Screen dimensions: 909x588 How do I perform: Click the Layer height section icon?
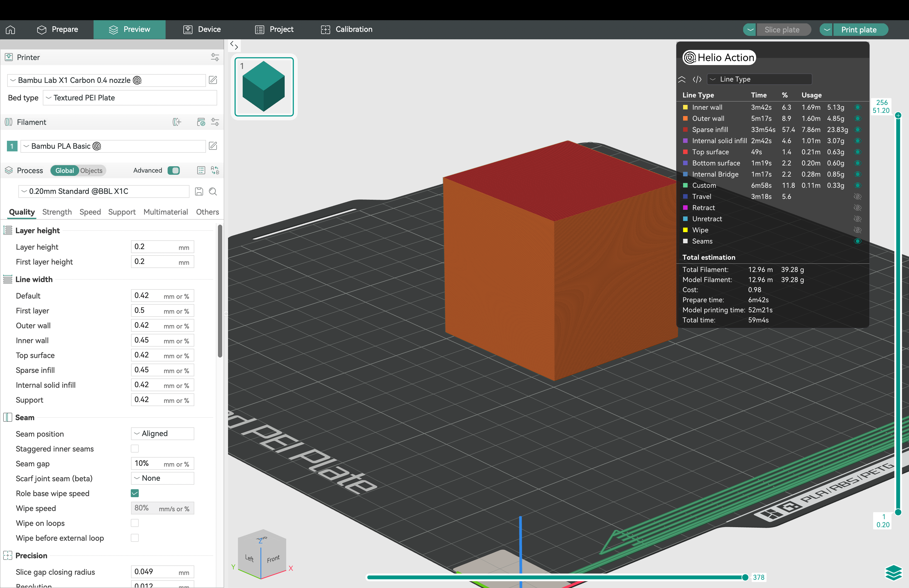(x=8, y=230)
